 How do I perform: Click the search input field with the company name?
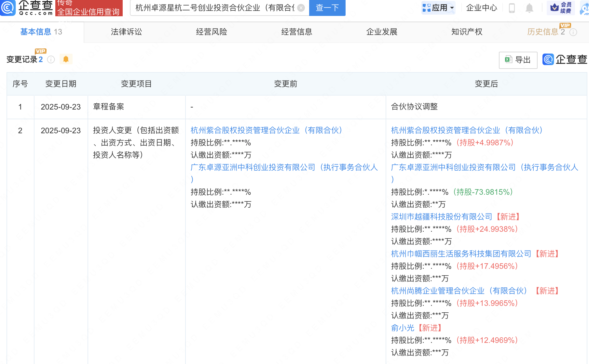215,8
